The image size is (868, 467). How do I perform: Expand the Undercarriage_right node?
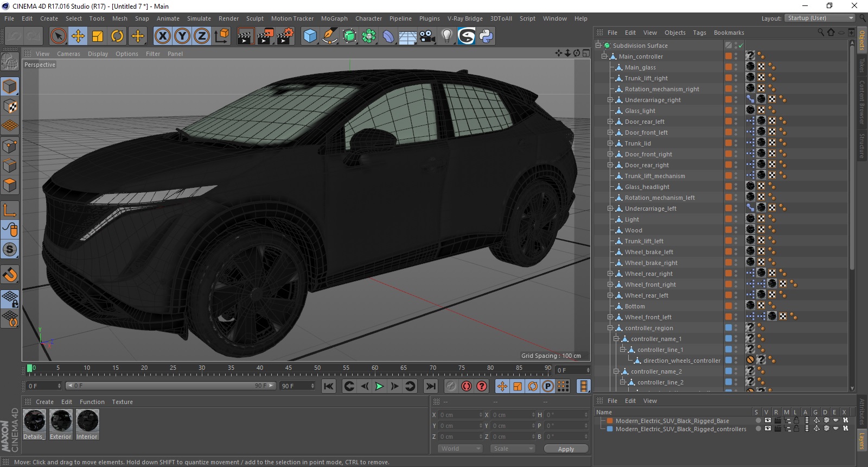click(x=610, y=100)
